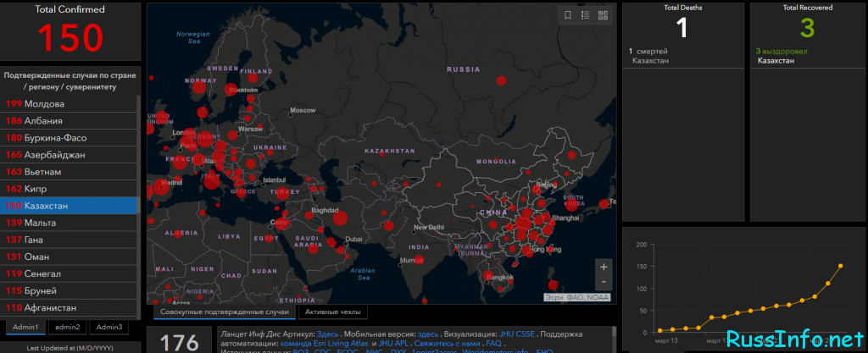This screenshot has height=353, width=868.
Task: Open the mobile version здесь link
Action: pyautogui.click(x=428, y=334)
